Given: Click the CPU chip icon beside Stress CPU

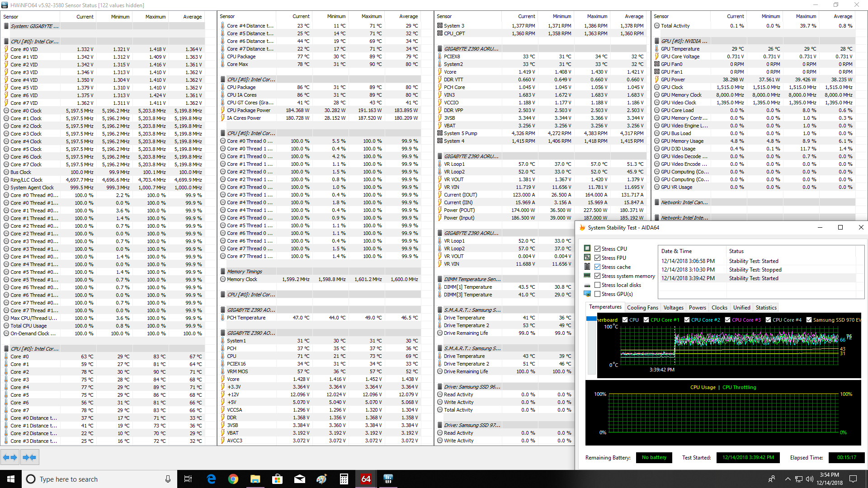Looking at the screenshot, I should pos(587,249).
